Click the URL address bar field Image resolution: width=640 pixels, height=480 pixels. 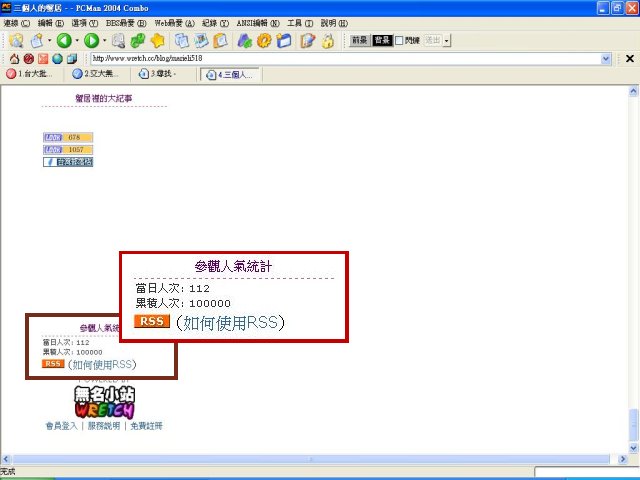(345, 59)
